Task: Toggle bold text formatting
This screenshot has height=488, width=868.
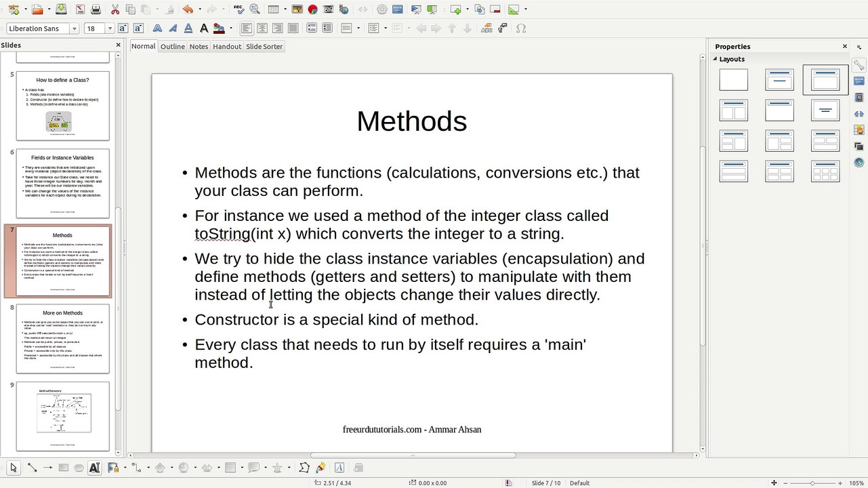Action: click(157, 28)
